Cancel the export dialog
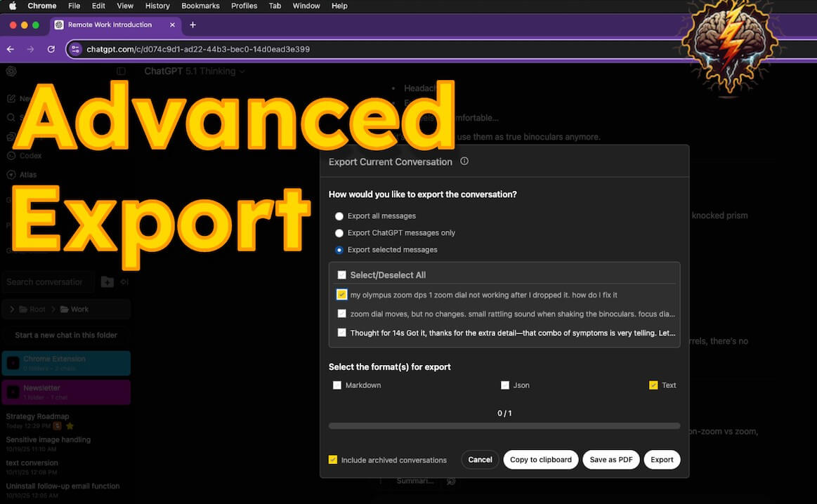This screenshot has width=817, height=504. [480, 460]
